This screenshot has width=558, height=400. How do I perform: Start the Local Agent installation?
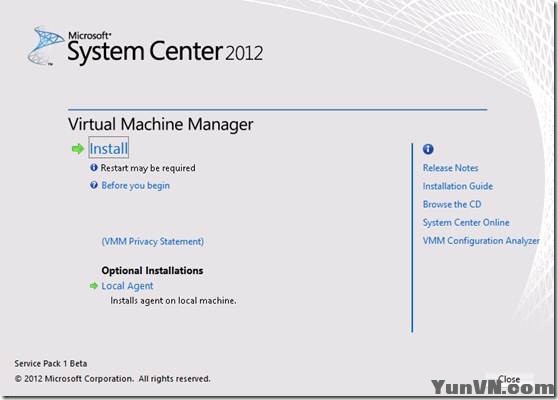tap(127, 286)
